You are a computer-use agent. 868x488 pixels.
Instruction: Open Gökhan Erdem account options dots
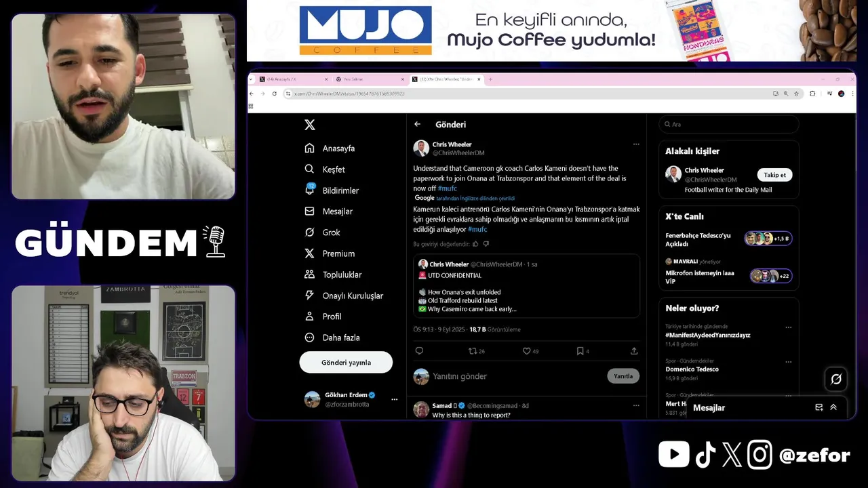pos(394,400)
